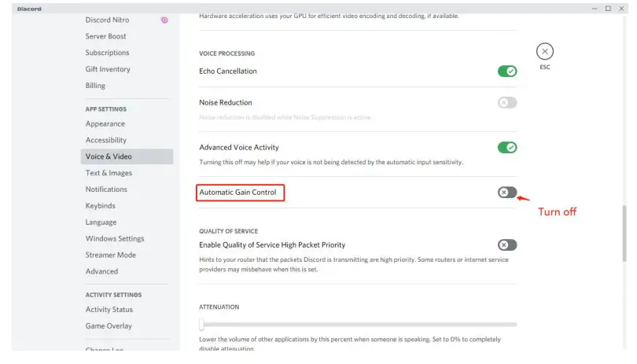Open Notifications settings
Viewport: 637px width, 364px height.
click(x=106, y=189)
